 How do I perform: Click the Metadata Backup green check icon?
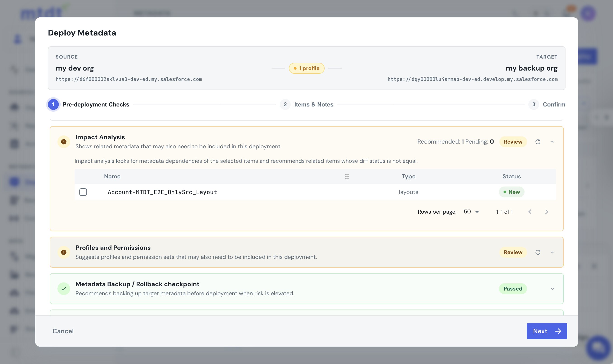tap(64, 289)
